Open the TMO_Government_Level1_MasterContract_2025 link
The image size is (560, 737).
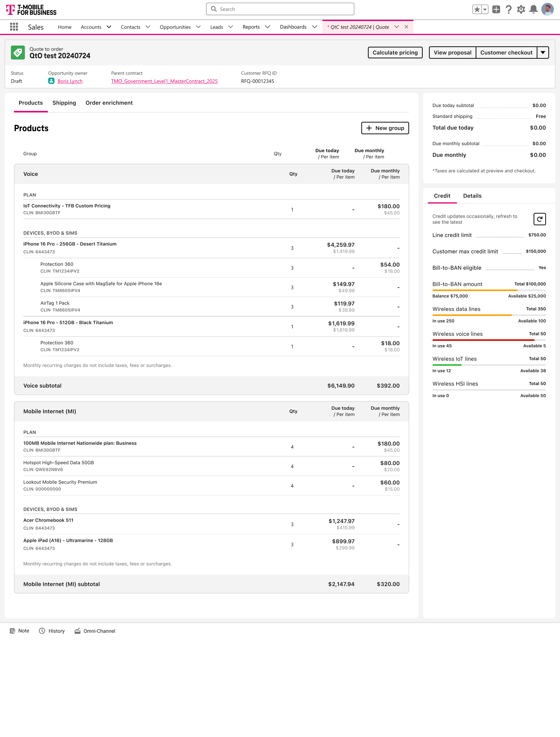164,81
